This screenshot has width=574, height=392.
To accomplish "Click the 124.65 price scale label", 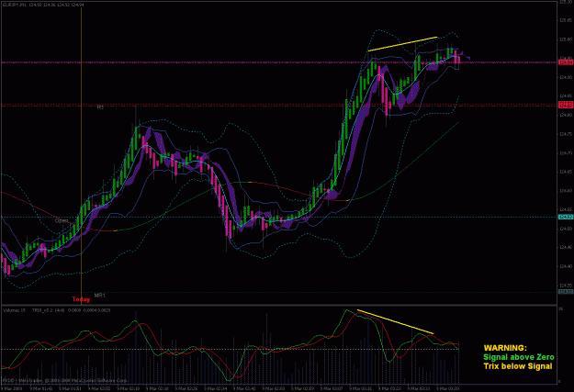I will click(565, 172).
